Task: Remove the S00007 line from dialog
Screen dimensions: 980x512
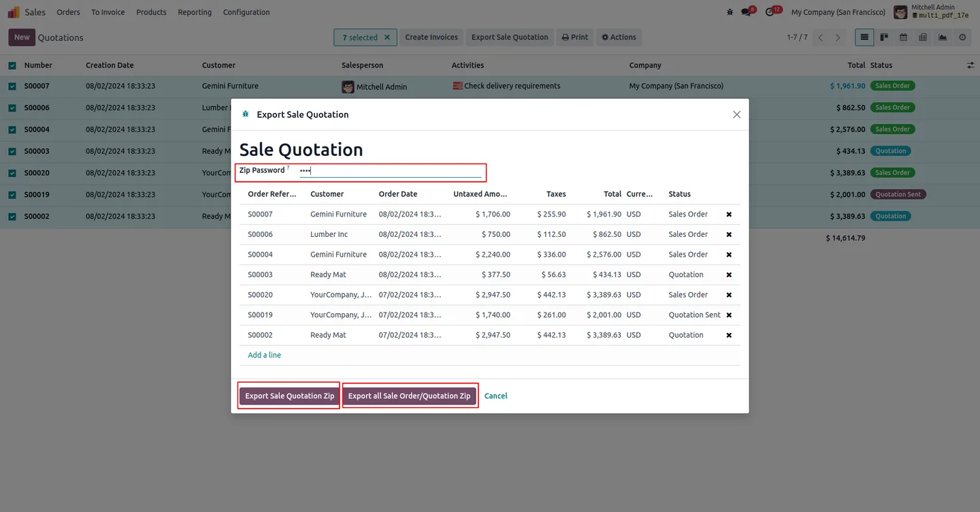Action: coord(729,214)
